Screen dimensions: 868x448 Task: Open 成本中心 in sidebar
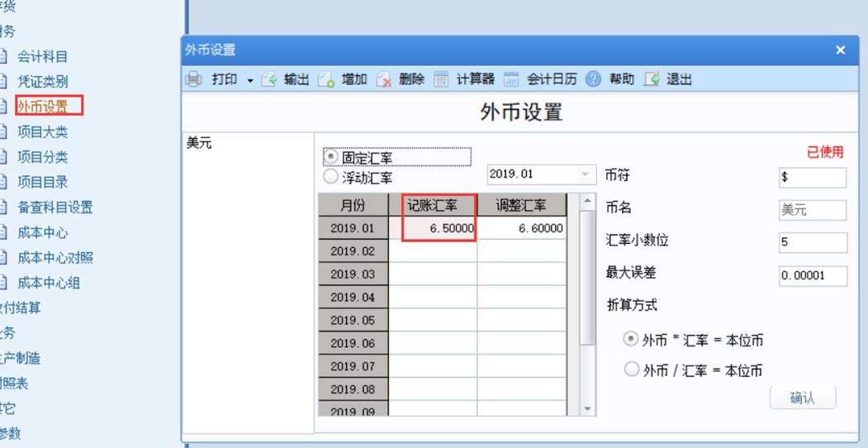(42, 232)
